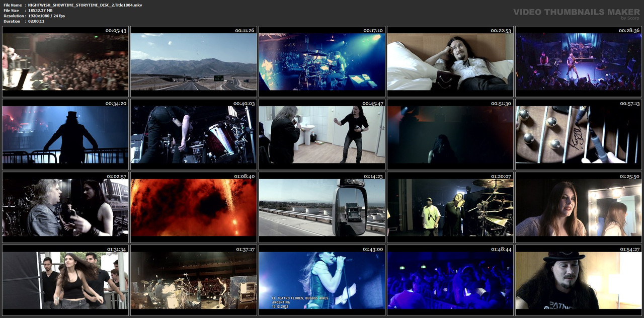
Task: Select the man in hat thumbnail 01:54:27
Action: point(579,280)
